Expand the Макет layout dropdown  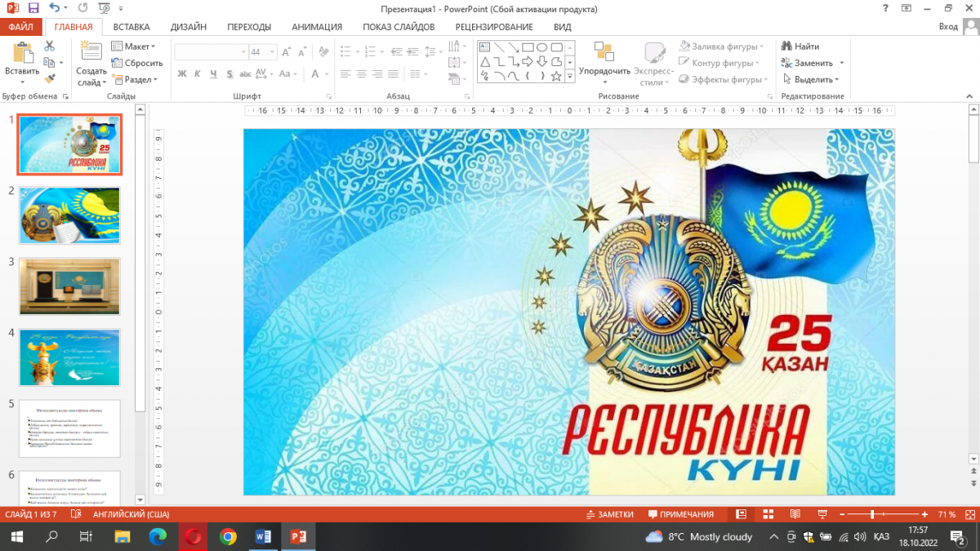tap(135, 47)
